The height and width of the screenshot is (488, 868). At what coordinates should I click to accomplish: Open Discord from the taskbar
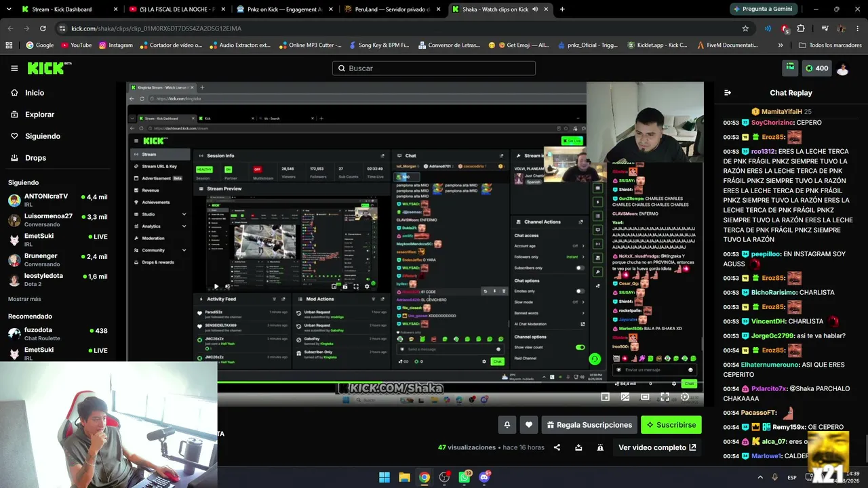[x=484, y=477]
